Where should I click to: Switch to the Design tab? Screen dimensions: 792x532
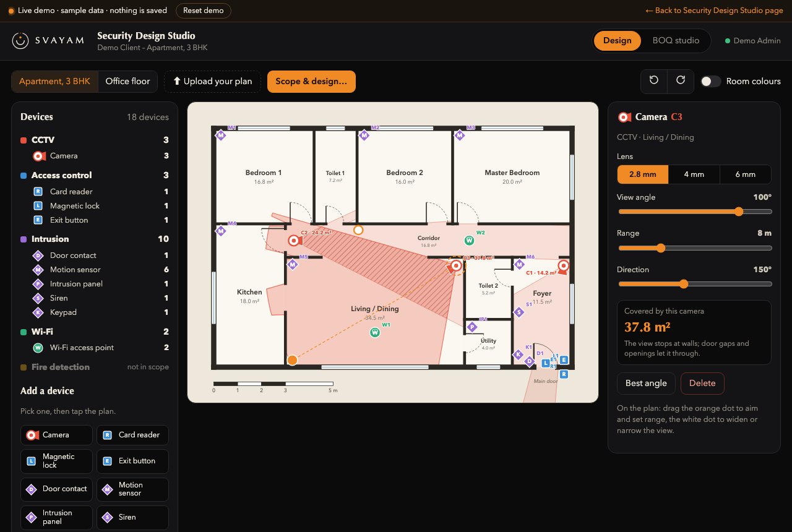[x=617, y=41]
